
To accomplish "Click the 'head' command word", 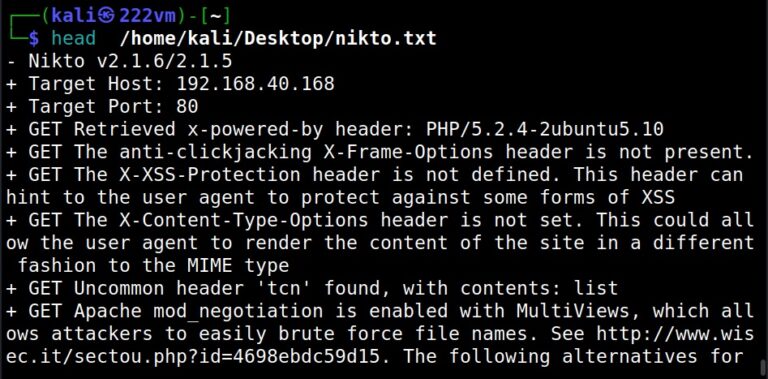I will 73,38.
